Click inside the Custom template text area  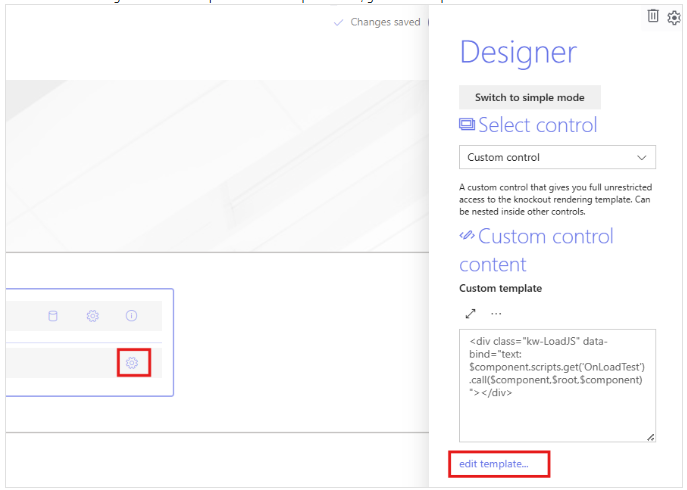coord(557,386)
